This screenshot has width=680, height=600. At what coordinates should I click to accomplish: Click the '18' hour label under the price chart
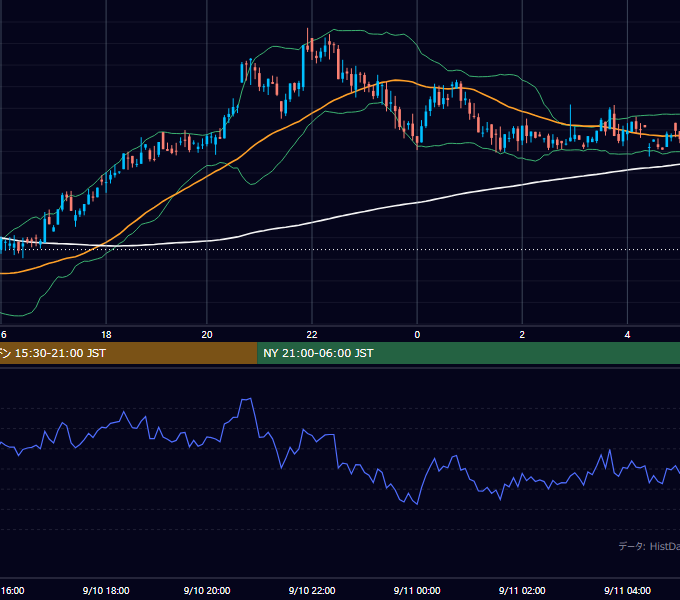tap(106, 335)
